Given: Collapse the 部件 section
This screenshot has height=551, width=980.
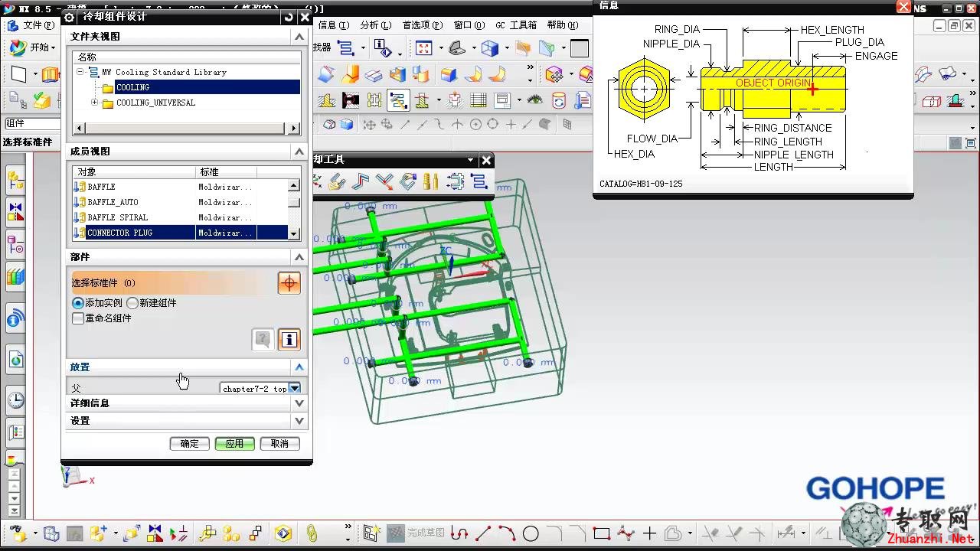Looking at the screenshot, I should coord(299,257).
